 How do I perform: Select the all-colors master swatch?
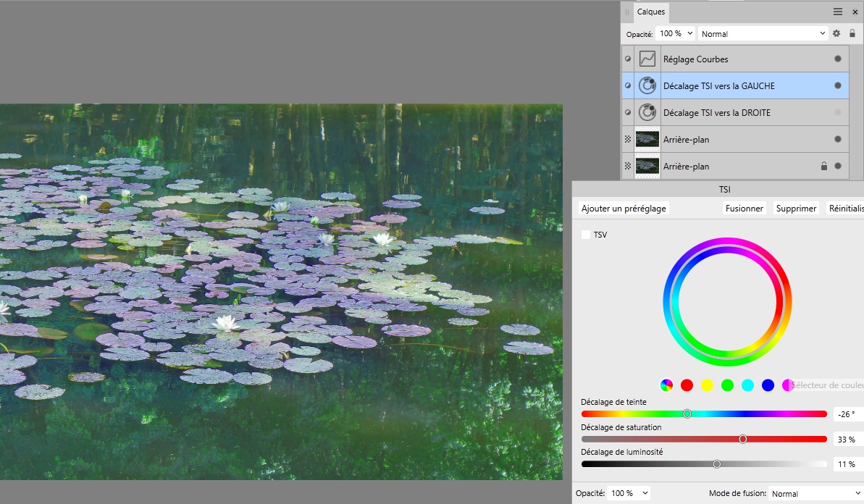tap(667, 385)
